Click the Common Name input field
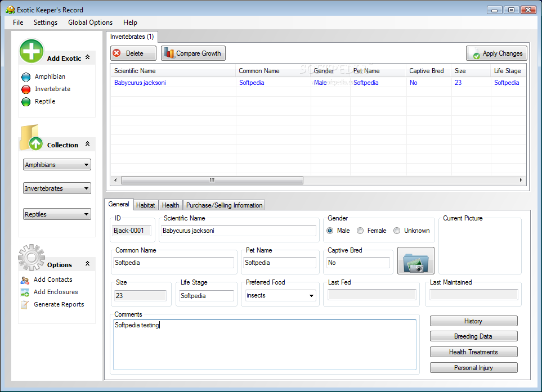This screenshot has height=392, width=542. tap(173, 263)
